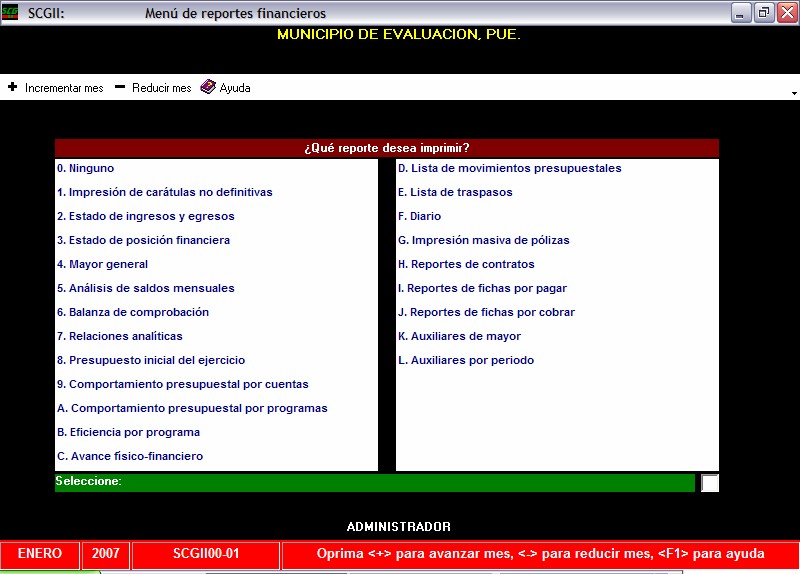Select L. Auxiliares por periodo
800x574 pixels.
[x=466, y=360]
